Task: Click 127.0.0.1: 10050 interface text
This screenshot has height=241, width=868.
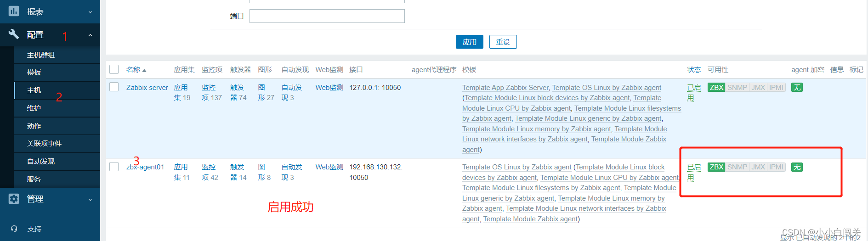Action: coord(375,87)
